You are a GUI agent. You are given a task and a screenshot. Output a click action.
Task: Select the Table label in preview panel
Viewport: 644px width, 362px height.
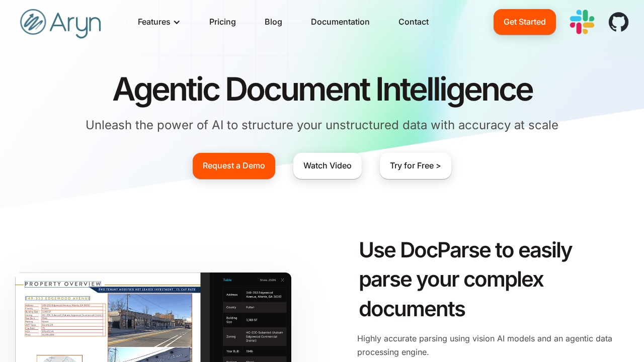(x=227, y=280)
